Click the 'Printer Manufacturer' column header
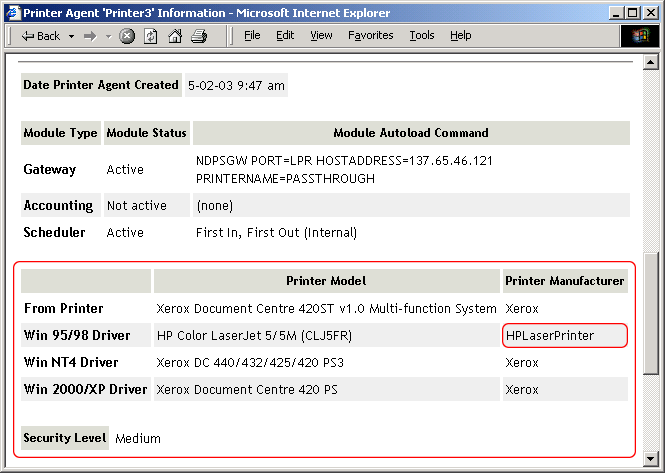Viewport: 665px width, 473px height. tap(565, 281)
